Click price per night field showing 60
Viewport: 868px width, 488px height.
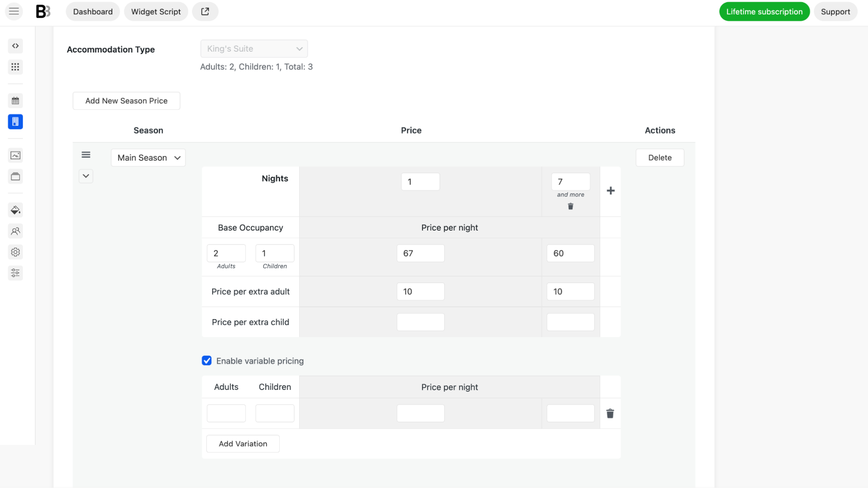[x=571, y=253]
